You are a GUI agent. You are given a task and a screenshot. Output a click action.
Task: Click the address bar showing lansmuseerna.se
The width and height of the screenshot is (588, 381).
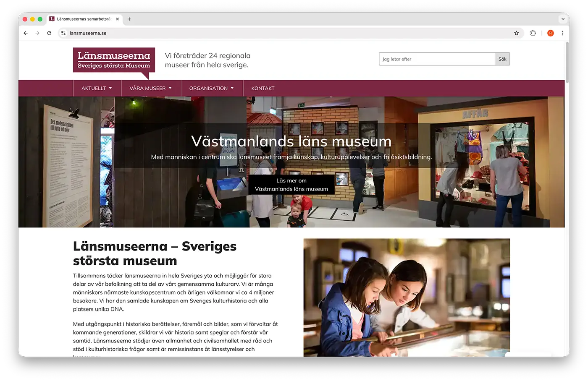tap(290, 33)
